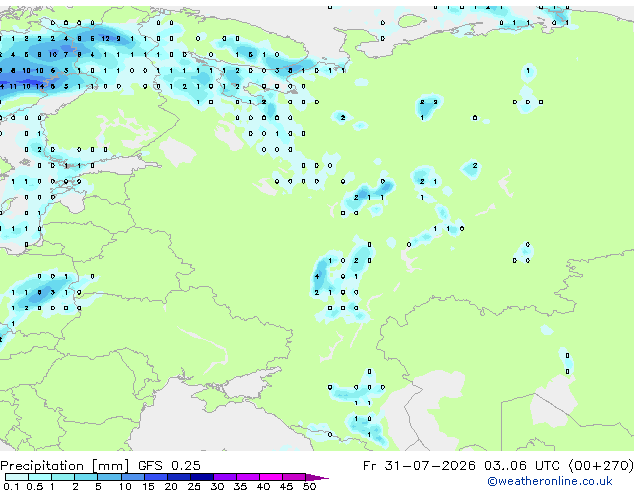This screenshot has height=490, width=634.
Task: Click the 'Precipitation [mm]' title text
Action: pos(65,466)
